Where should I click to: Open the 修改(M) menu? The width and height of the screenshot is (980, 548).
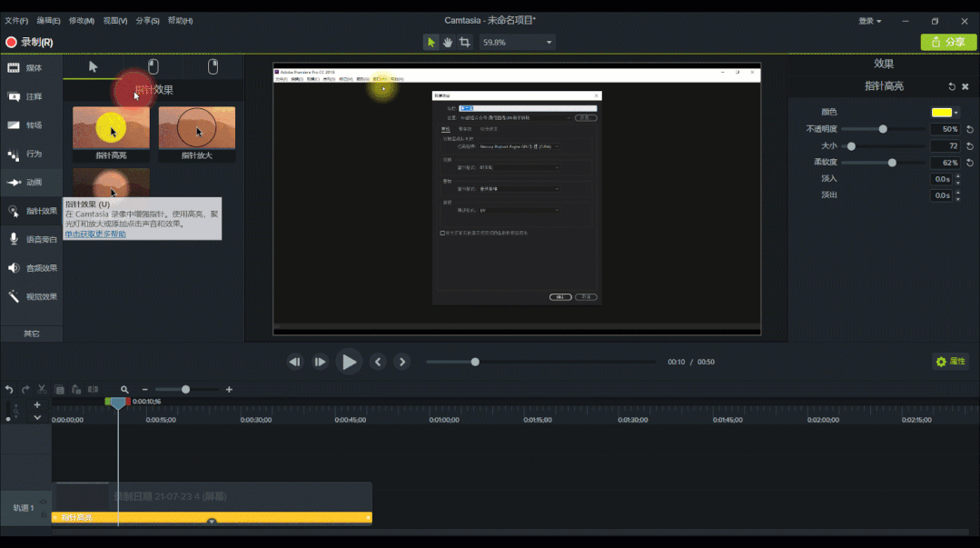81,21
